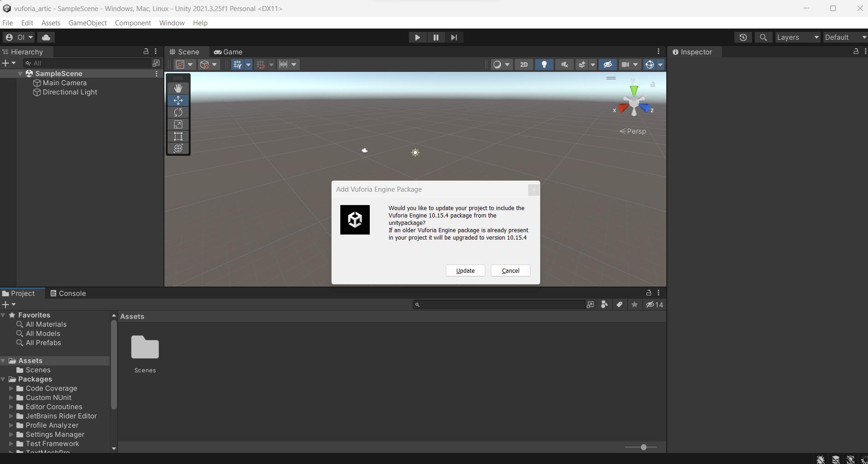Viewport: 868px width, 464px height.
Task: Open the Layers dropdown
Action: tap(797, 37)
